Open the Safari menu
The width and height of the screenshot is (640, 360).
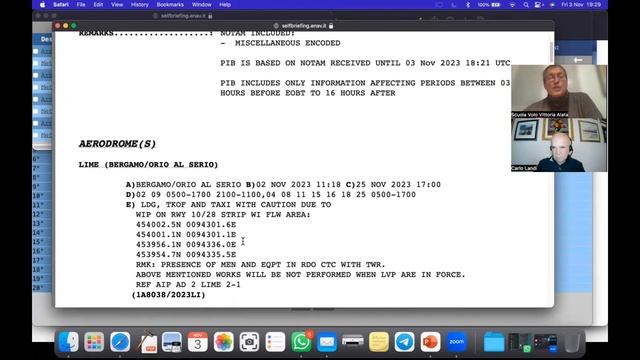click(61, 4)
